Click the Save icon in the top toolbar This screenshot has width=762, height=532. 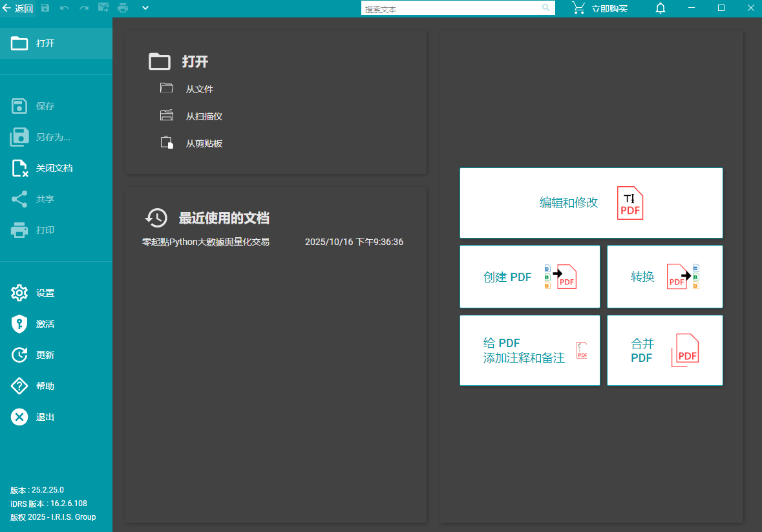[x=45, y=8]
